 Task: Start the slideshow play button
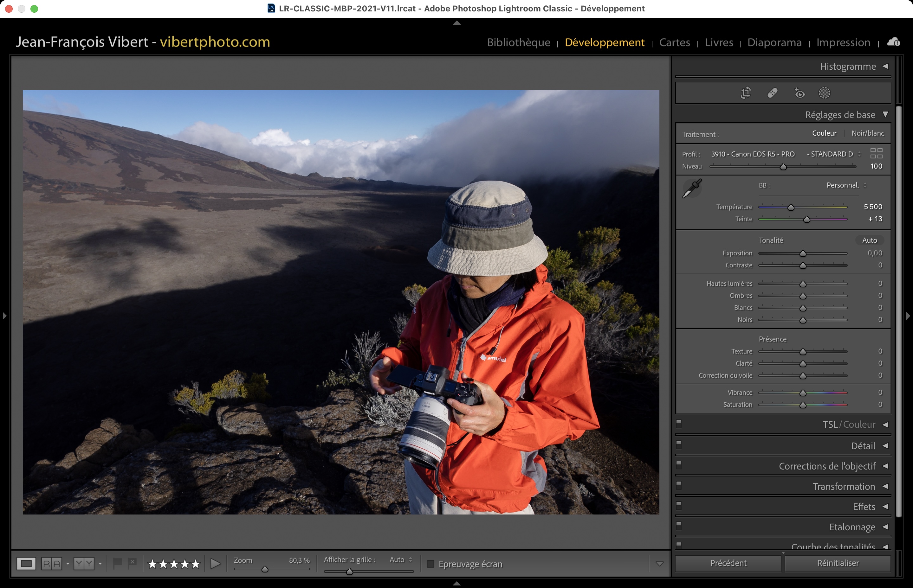(x=216, y=564)
